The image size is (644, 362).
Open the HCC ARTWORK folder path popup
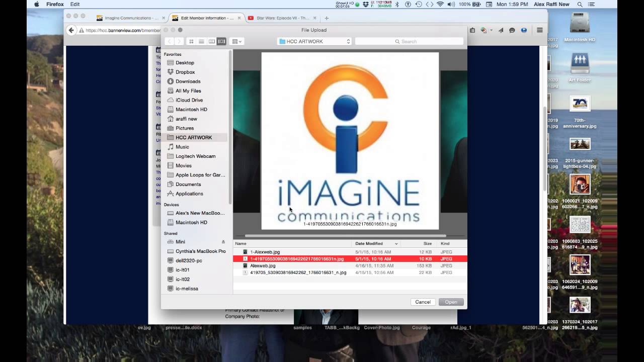click(314, 41)
